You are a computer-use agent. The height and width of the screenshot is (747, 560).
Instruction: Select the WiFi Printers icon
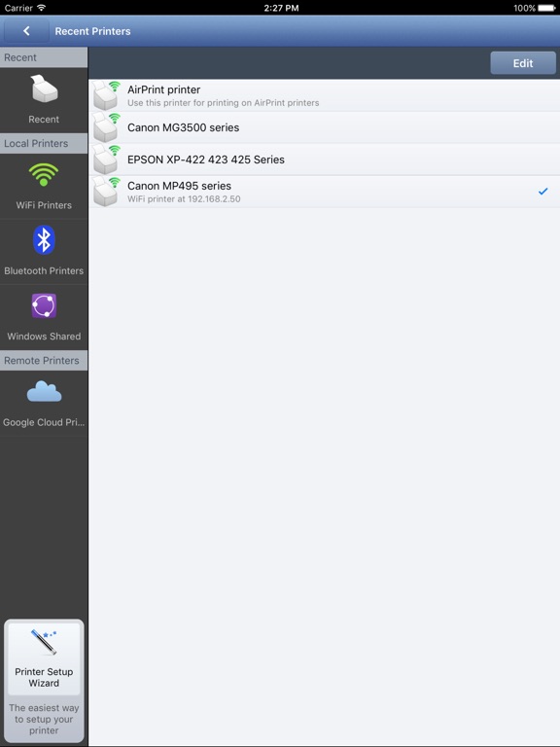[44, 174]
